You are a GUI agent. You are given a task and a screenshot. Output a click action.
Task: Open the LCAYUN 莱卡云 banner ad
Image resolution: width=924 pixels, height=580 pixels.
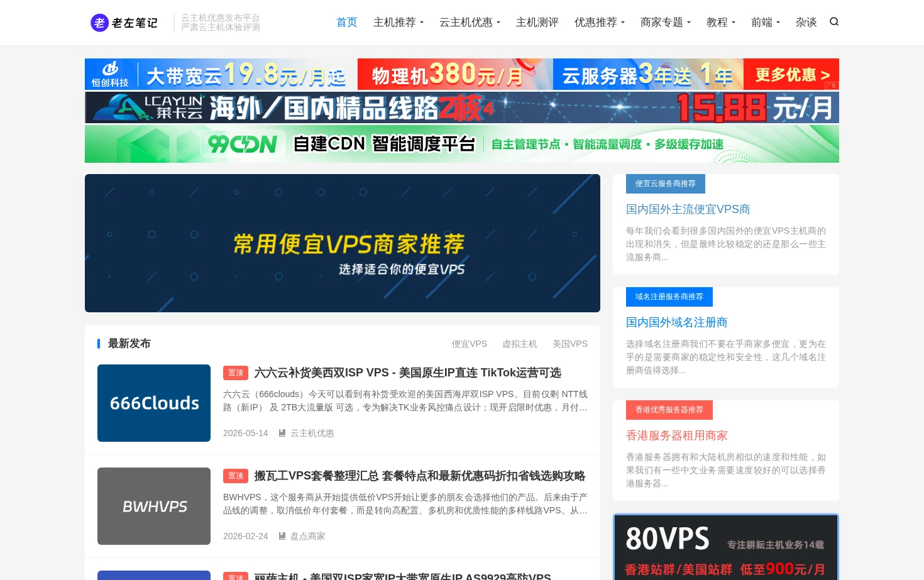(x=462, y=107)
